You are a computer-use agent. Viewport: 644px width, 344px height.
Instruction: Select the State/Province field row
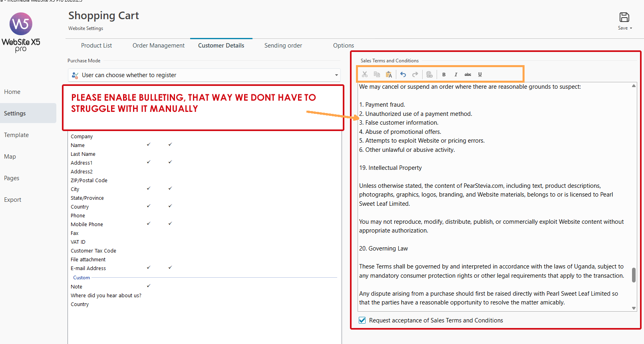(x=205, y=198)
